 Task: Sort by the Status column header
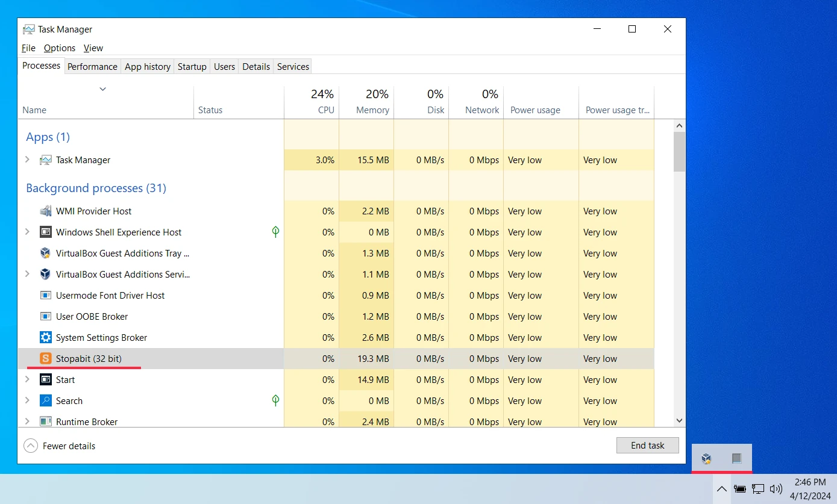[x=239, y=102]
